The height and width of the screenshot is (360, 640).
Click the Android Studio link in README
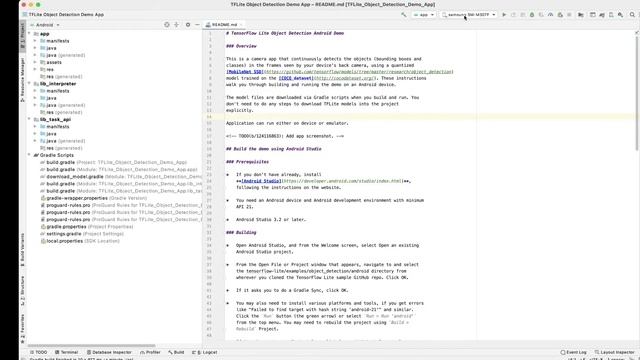click(x=261, y=181)
